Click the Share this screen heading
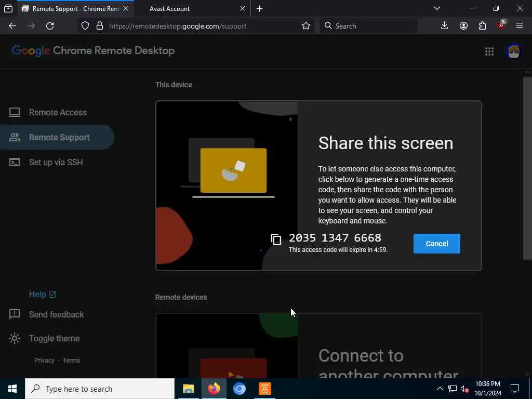This screenshot has width=532, height=399. (x=386, y=143)
